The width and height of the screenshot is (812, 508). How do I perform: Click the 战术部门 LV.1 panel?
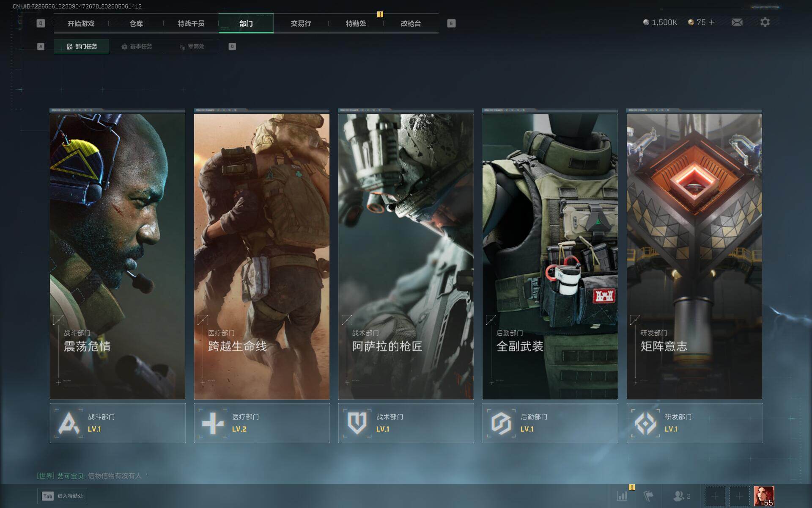(x=406, y=423)
